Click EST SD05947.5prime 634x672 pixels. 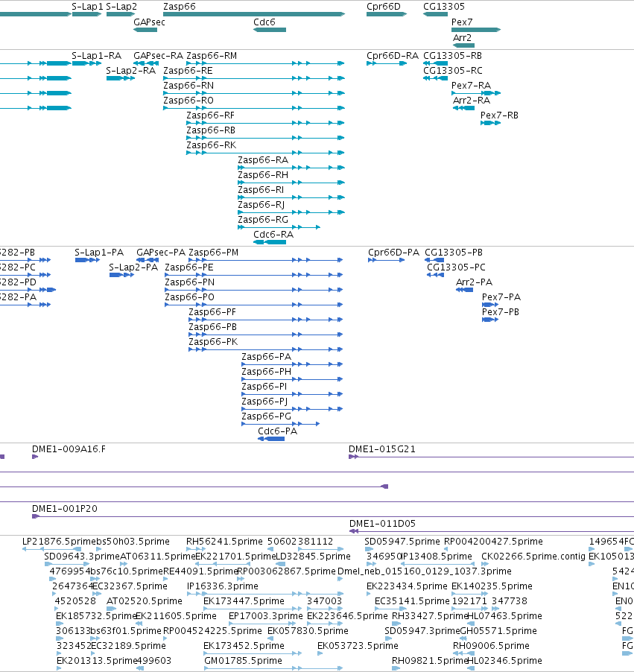pyautogui.click(x=369, y=549)
